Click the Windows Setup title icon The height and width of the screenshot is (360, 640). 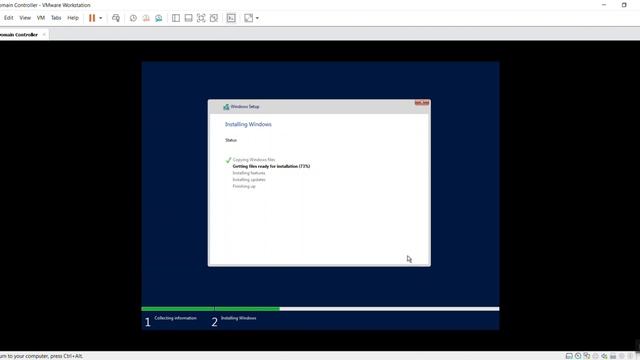pos(226,107)
